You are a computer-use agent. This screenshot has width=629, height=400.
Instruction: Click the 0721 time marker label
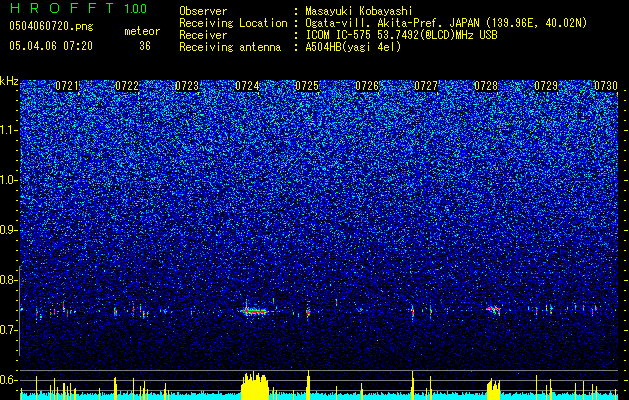pyautogui.click(x=67, y=86)
